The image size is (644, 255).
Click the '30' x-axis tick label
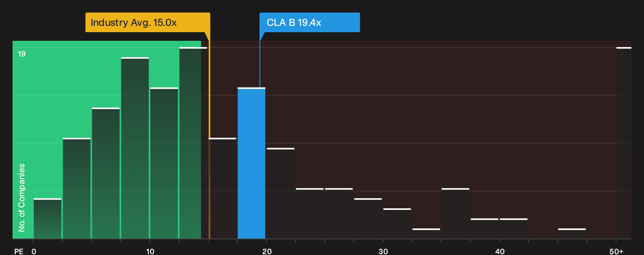click(383, 251)
